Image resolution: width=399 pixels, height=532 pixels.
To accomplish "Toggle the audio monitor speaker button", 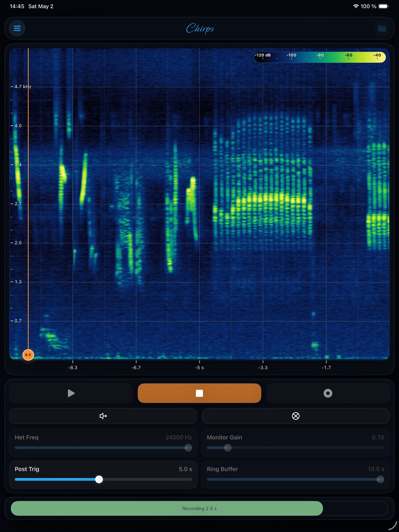I will (x=103, y=416).
